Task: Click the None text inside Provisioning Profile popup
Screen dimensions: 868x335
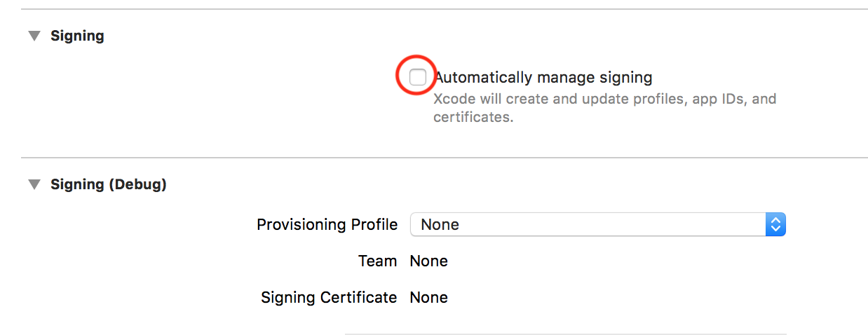Action: (440, 225)
